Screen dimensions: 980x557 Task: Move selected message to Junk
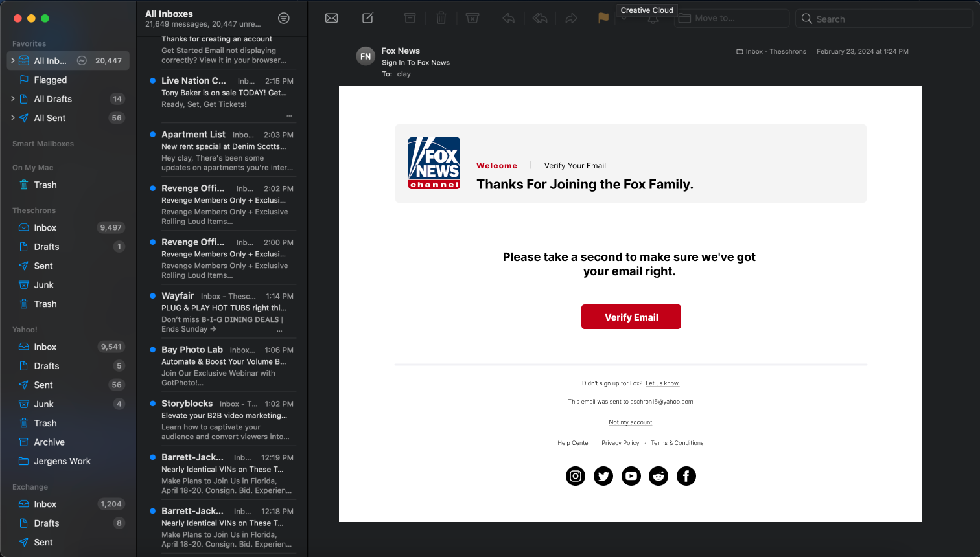[472, 18]
